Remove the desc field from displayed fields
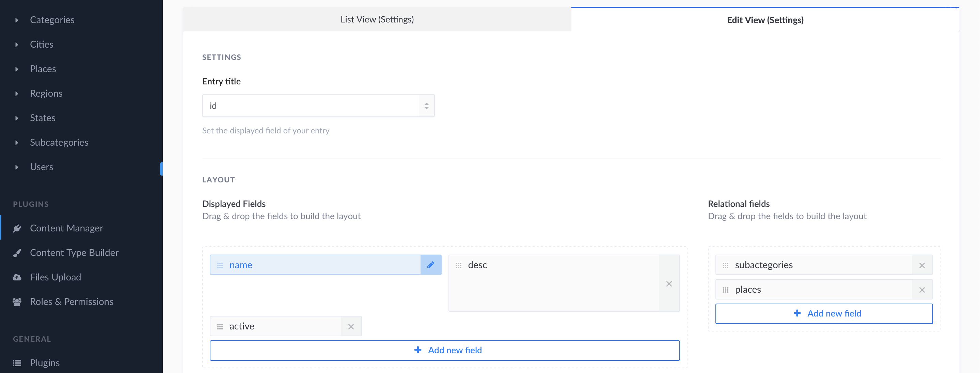980x373 pixels. pos(668,283)
